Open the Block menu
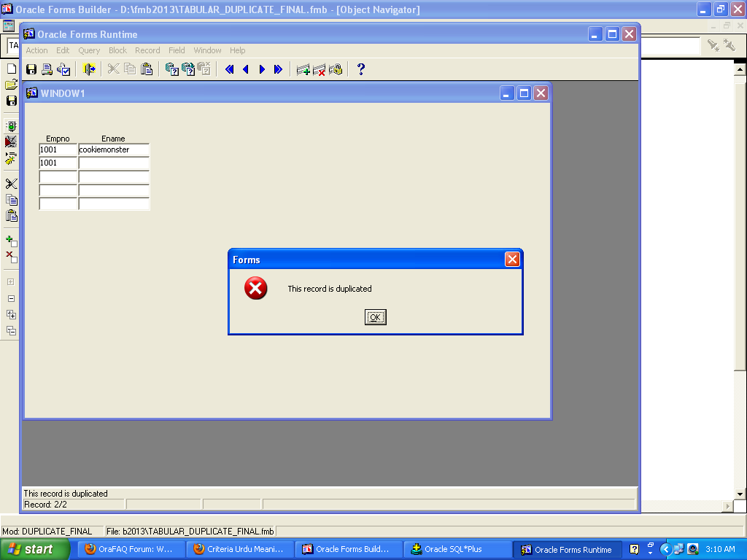747x560 pixels. (x=117, y=50)
